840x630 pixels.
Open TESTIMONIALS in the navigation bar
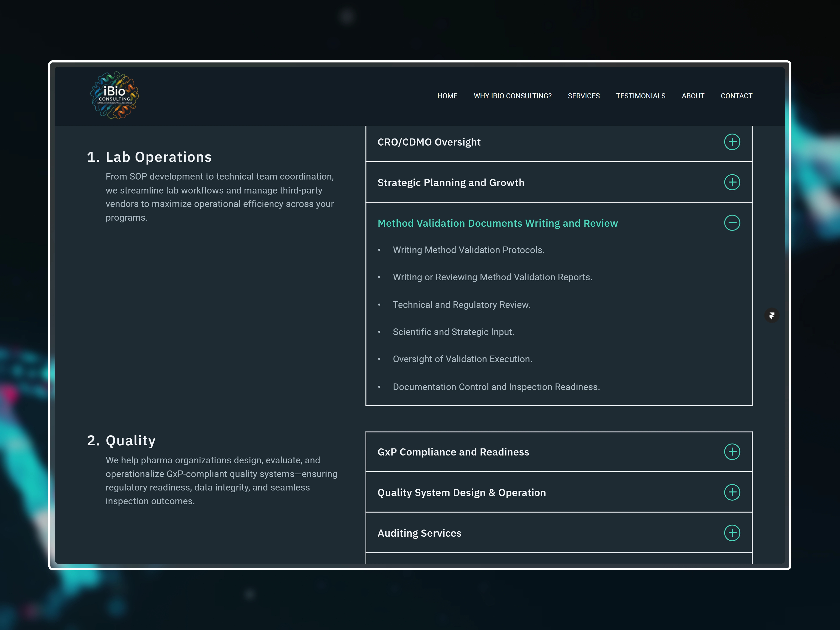[x=641, y=96]
